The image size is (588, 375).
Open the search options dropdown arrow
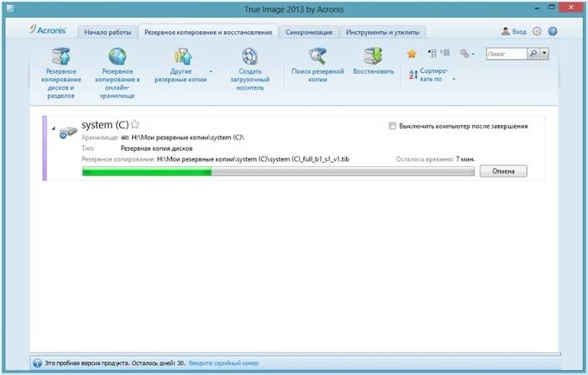click(x=545, y=54)
